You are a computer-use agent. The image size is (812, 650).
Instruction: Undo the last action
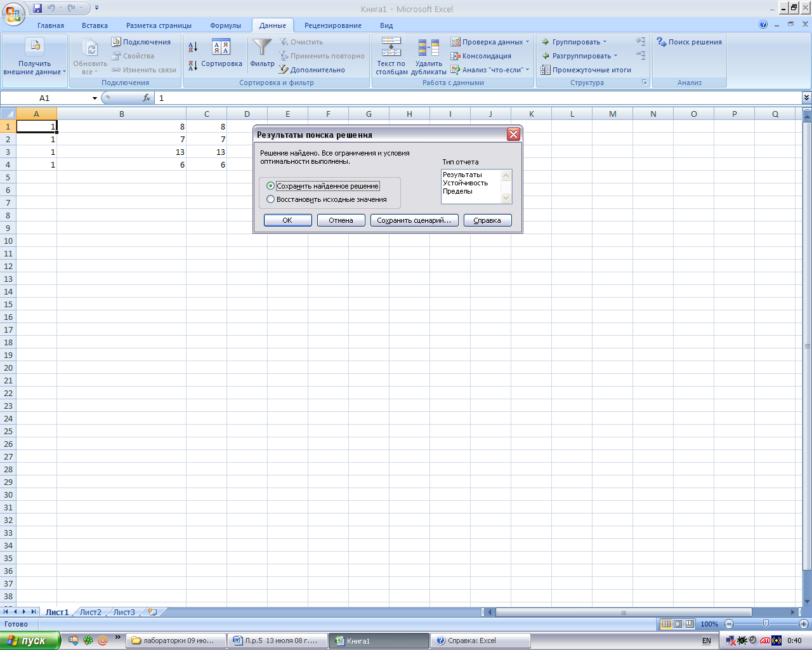(x=51, y=8)
